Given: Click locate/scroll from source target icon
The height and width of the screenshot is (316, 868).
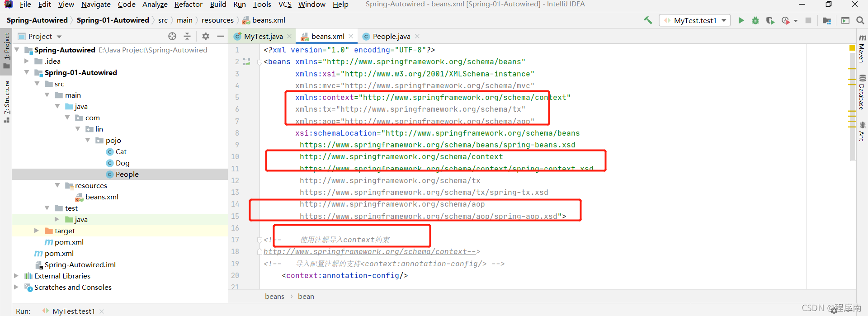Looking at the screenshot, I should [172, 36].
